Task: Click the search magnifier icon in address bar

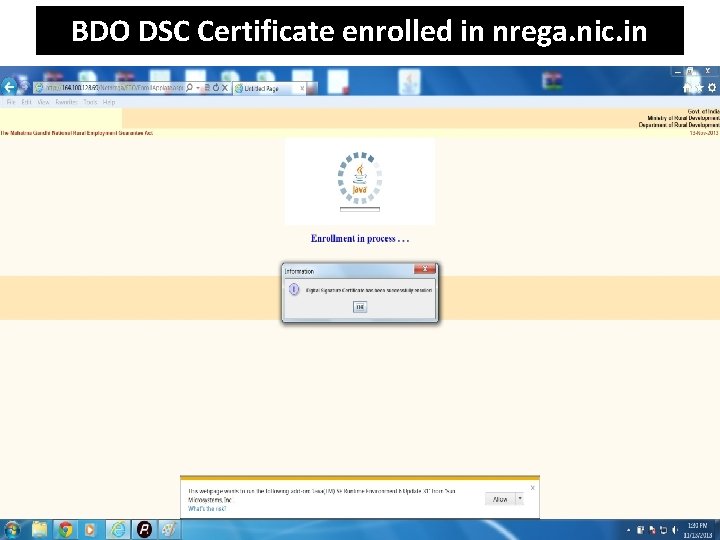Action: tap(189, 88)
